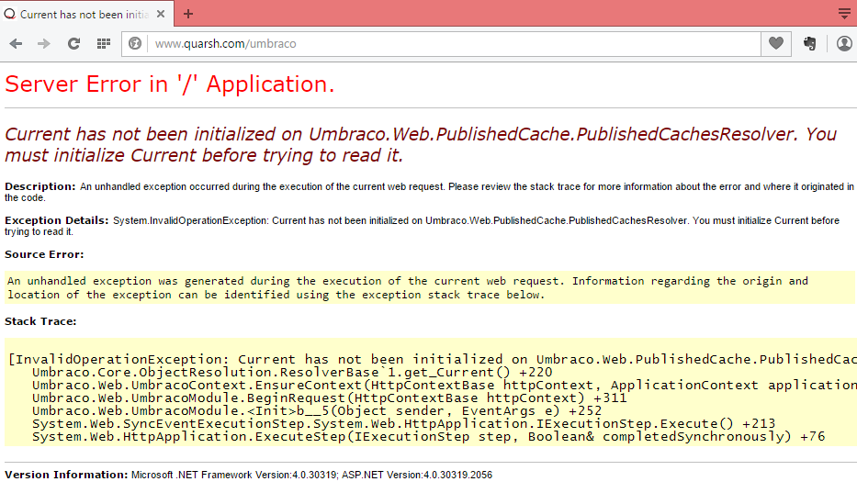Click the '[InvalidOperationException:' stack trace line
857x504 pixels.
click(x=432, y=359)
